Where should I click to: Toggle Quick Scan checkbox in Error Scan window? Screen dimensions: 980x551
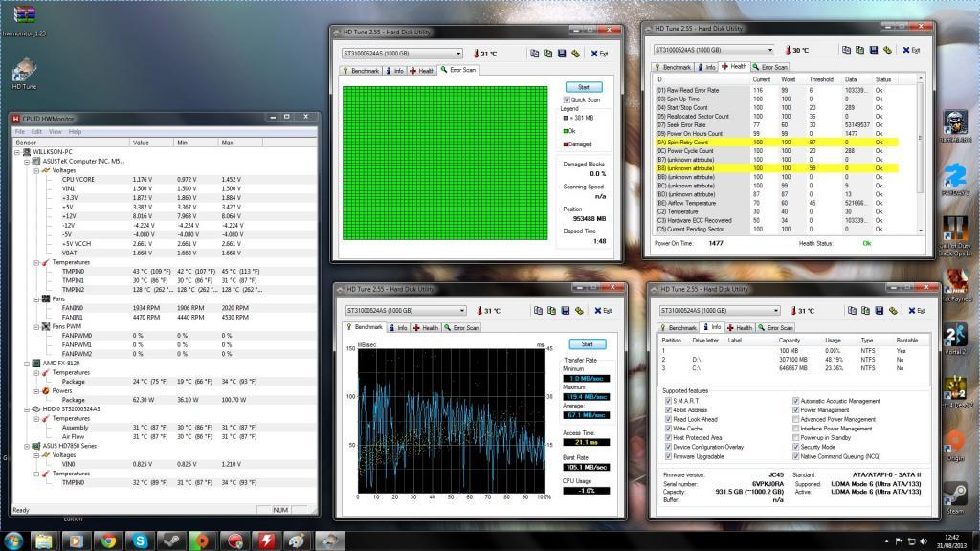[567, 99]
